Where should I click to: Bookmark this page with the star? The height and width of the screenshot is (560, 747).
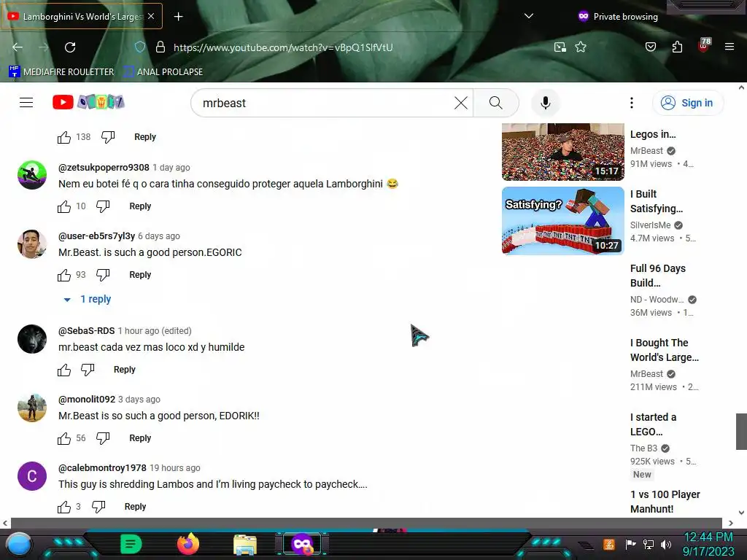[x=580, y=47]
